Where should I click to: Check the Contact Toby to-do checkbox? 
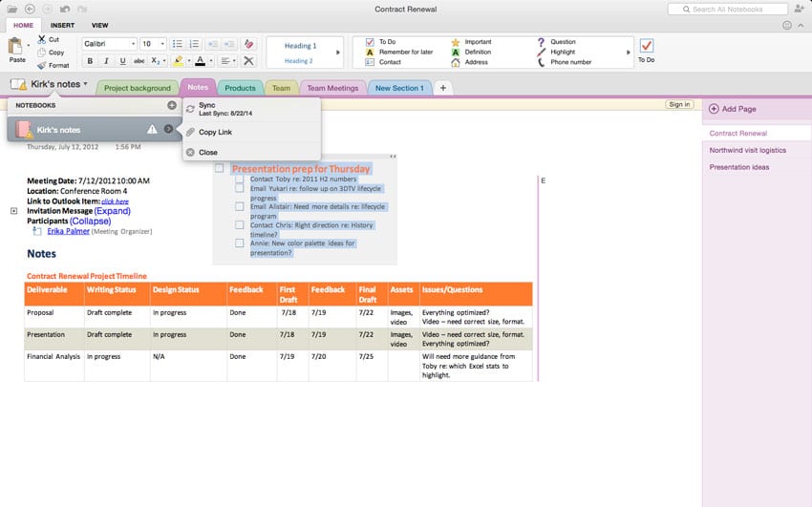click(240, 179)
